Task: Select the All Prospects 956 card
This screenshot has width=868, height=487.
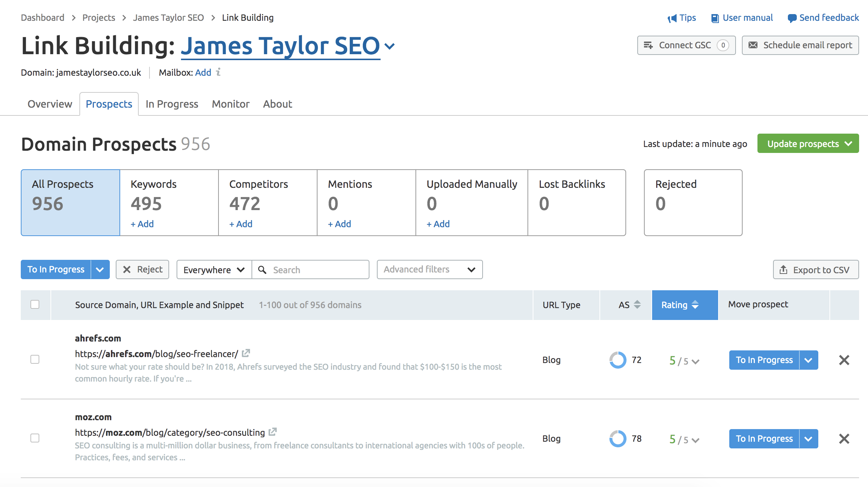Action: click(70, 203)
